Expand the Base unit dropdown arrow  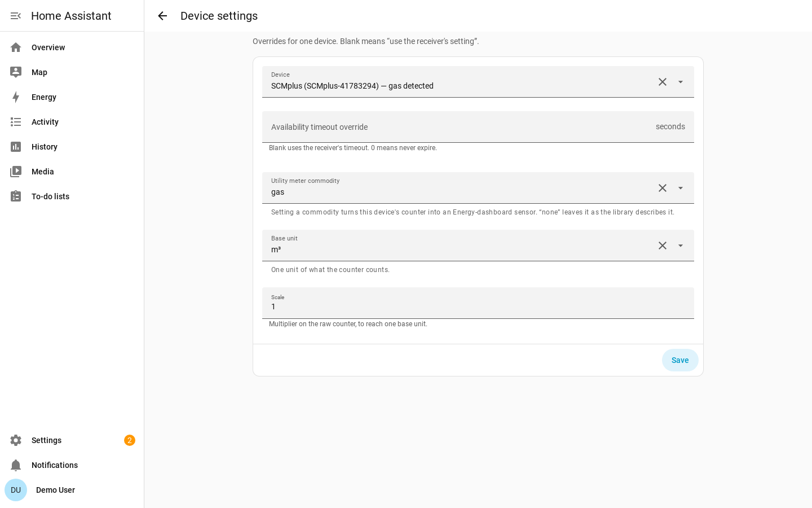(x=681, y=246)
